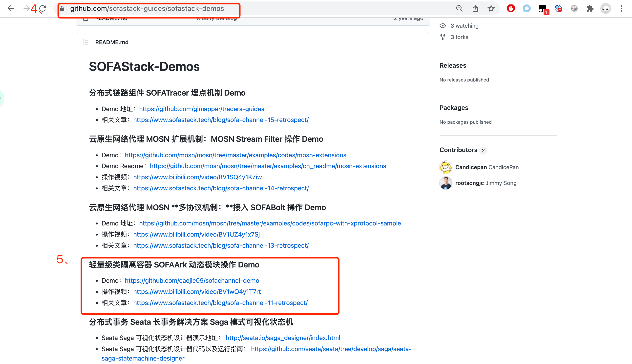Click the back navigation arrow
The width and height of the screenshot is (632, 364).
[11, 8]
